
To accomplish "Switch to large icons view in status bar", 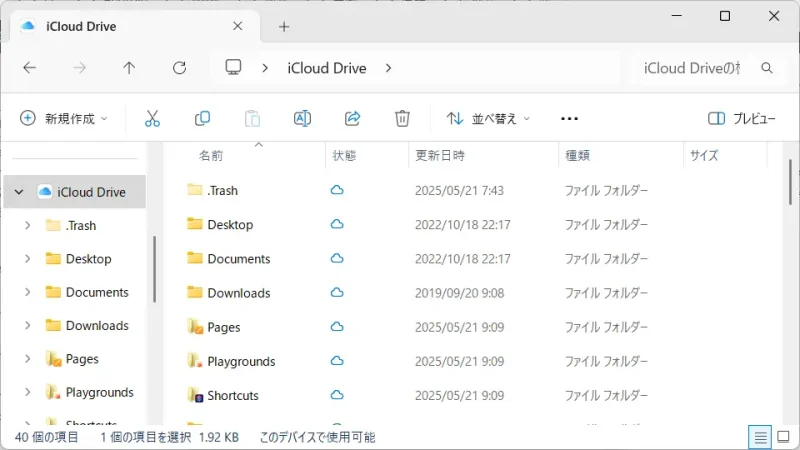I will (x=784, y=437).
